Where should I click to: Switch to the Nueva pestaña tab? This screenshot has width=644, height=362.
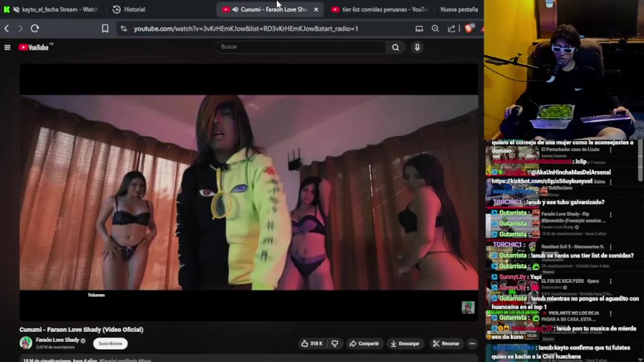pyautogui.click(x=459, y=10)
